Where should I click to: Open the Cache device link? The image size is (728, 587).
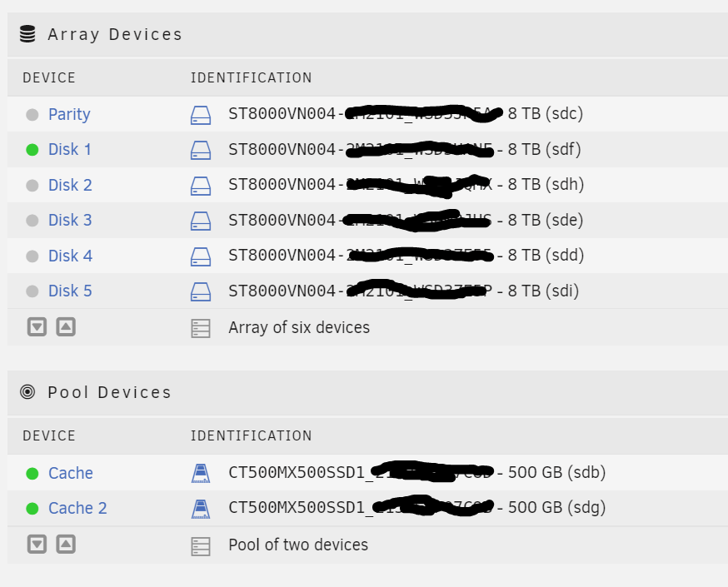pos(71,473)
